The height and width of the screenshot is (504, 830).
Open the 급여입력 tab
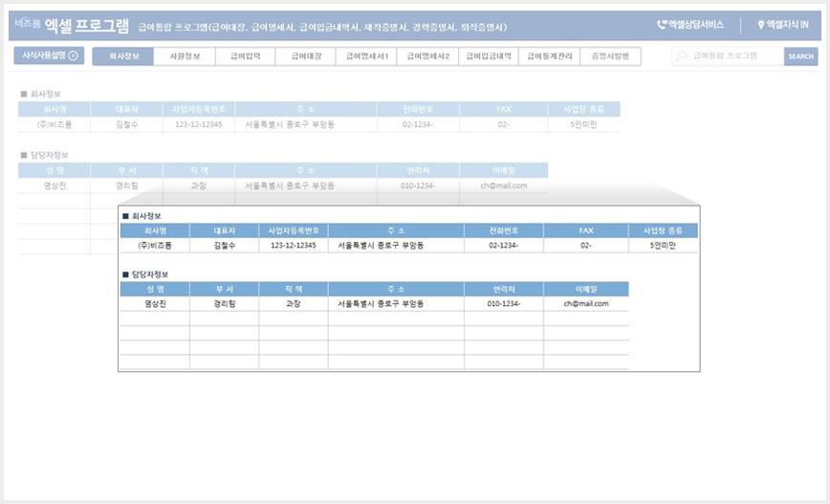coord(246,56)
